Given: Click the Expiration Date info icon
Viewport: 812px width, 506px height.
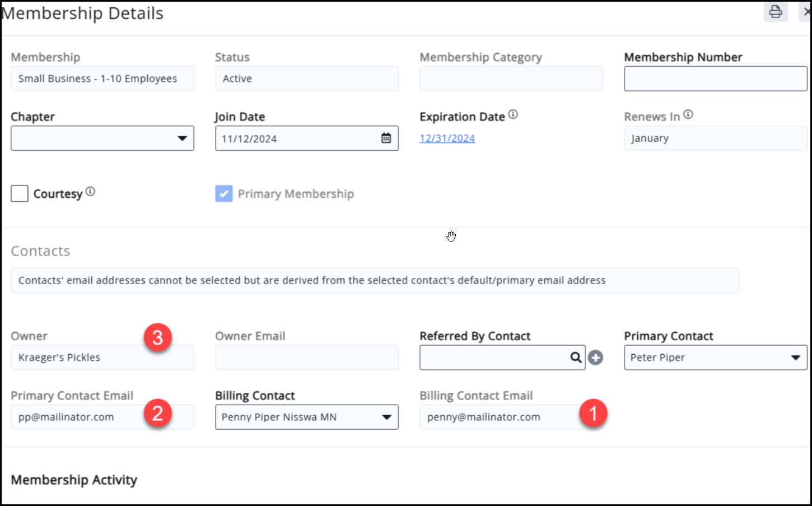Looking at the screenshot, I should point(513,115).
